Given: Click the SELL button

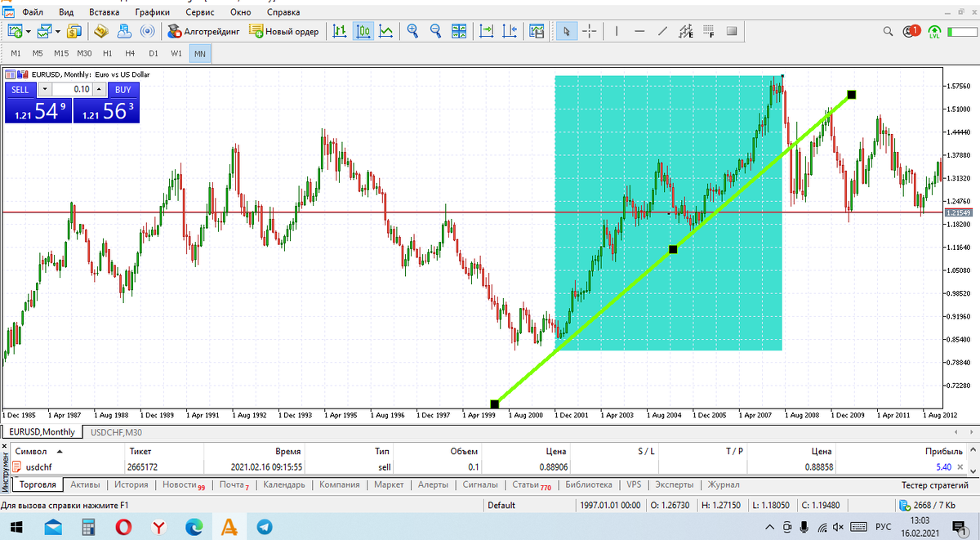Looking at the screenshot, I should click(20, 90).
